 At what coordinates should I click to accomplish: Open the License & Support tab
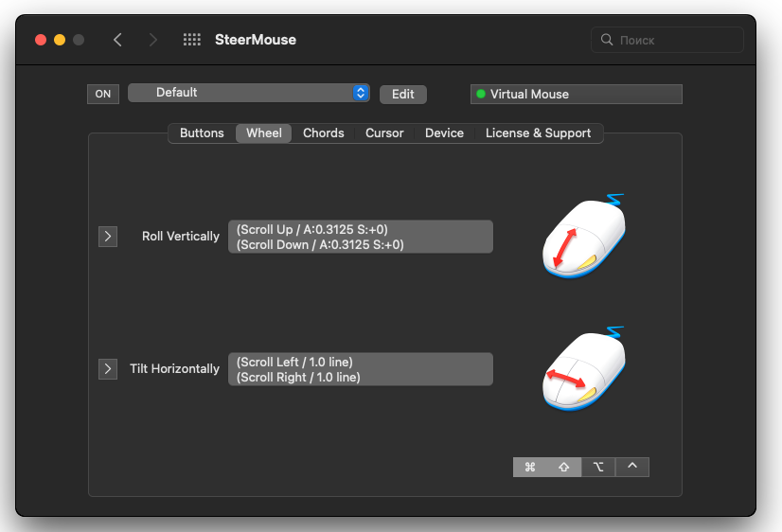(x=538, y=133)
